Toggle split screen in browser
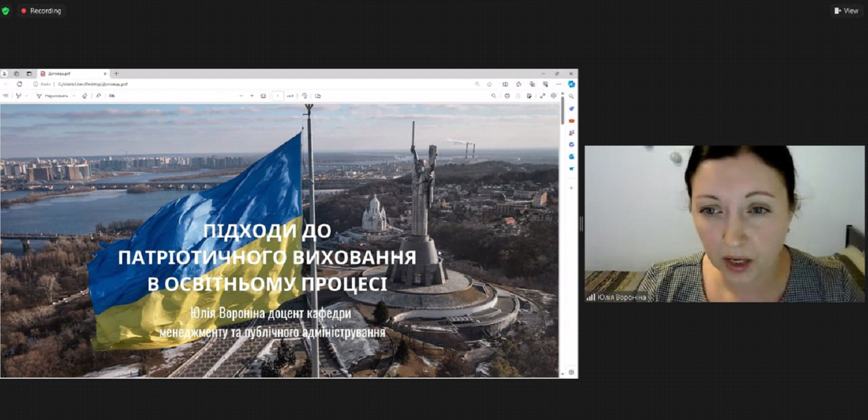 point(505,84)
